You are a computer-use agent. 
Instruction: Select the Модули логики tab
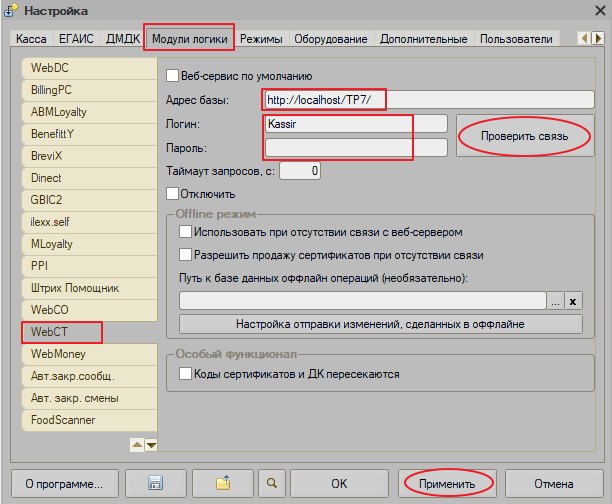pyautogui.click(x=189, y=38)
